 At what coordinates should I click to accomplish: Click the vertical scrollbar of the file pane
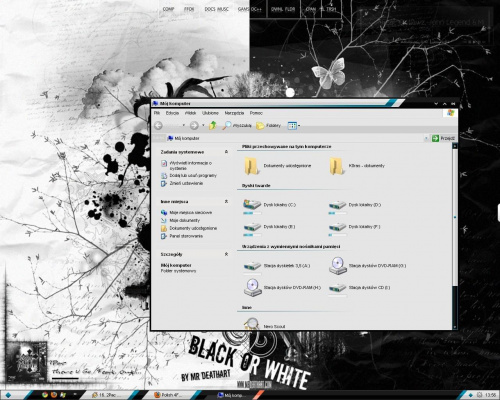pyautogui.click(x=455, y=237)
